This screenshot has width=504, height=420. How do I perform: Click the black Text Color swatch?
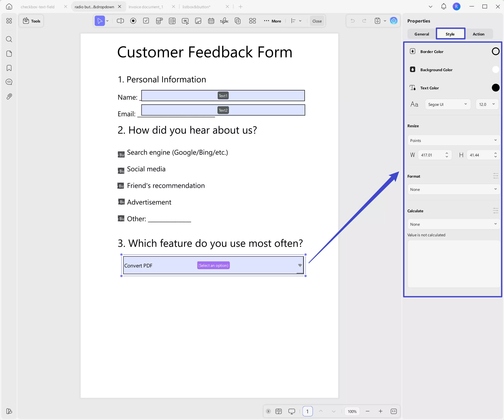point(495,88)
